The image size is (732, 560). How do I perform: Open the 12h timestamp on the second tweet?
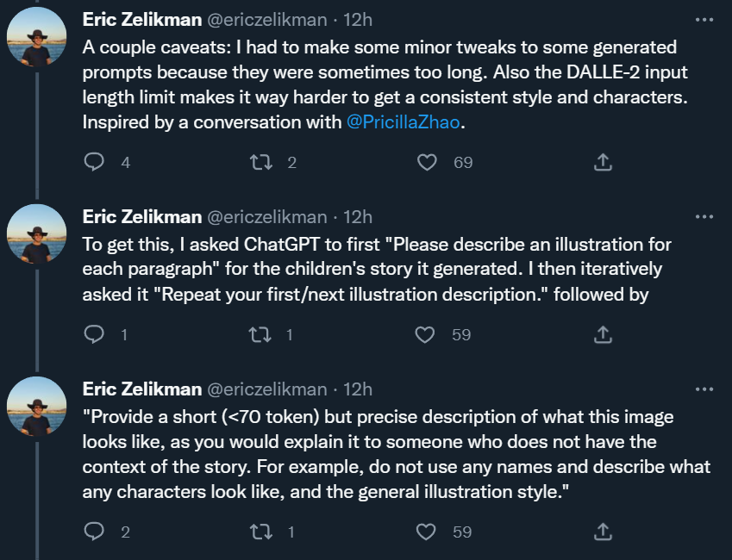coord(357,216)
